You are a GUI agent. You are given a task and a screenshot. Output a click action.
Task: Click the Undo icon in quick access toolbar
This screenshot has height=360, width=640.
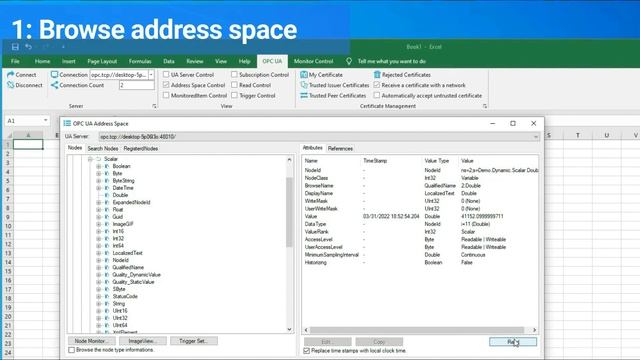[x=28, y=47]
